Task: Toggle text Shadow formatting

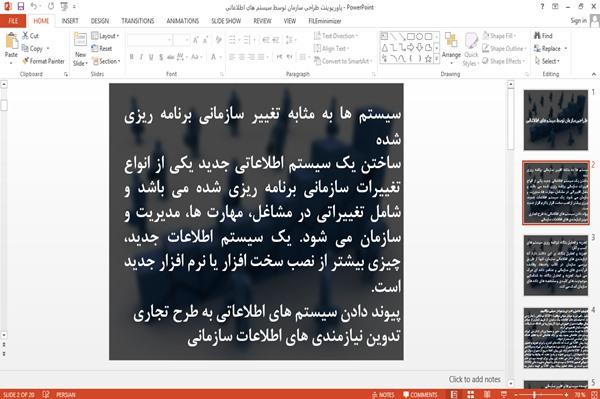Action: pyautogui.click(x=161, y=57)
